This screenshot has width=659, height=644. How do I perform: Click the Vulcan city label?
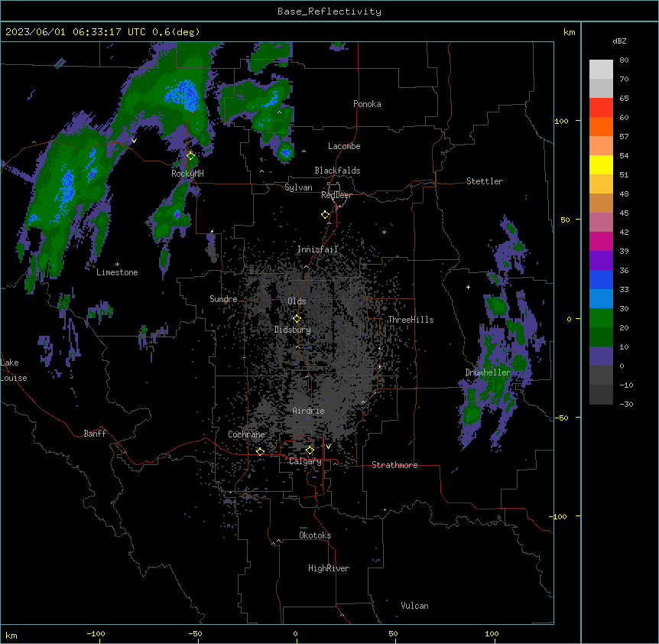415,606
